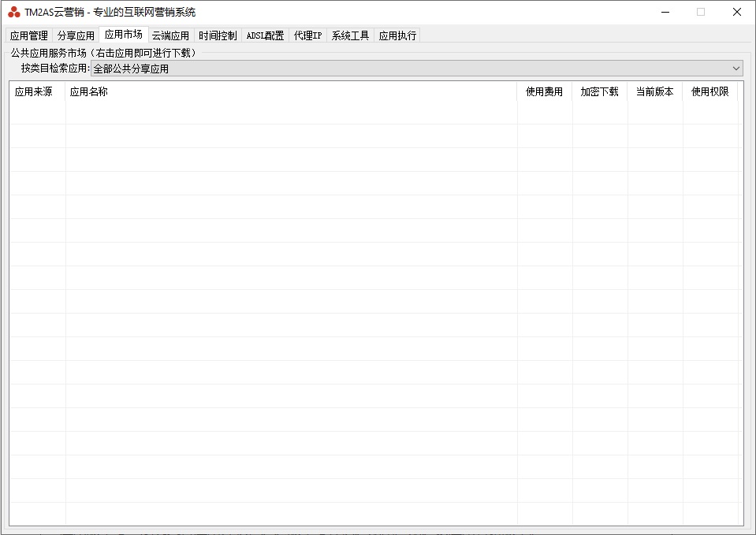Click the 应用名称 column header

coord(89,91)
